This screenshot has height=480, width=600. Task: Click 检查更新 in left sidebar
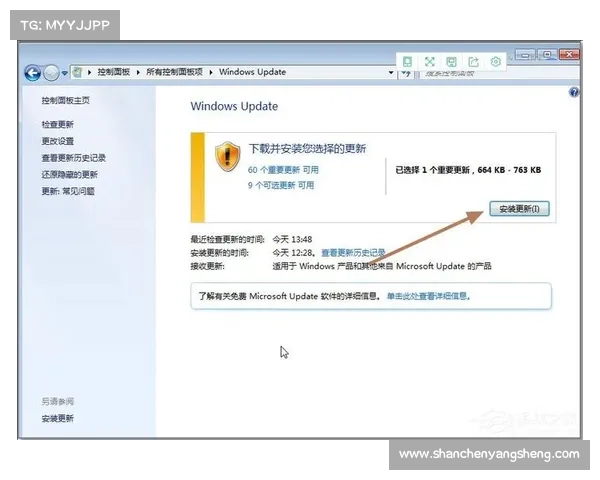tap(57, 124)
